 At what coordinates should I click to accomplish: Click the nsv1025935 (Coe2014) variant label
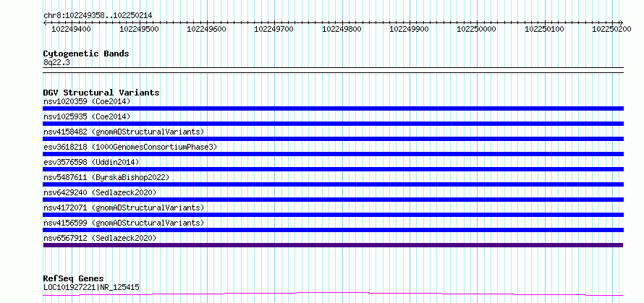[87, 116]
